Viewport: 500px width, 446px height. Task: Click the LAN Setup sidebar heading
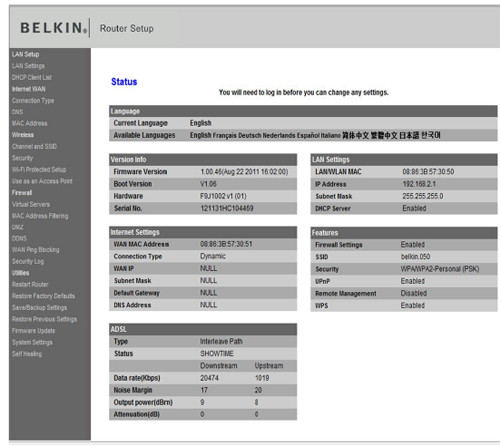tap(25, 54)
